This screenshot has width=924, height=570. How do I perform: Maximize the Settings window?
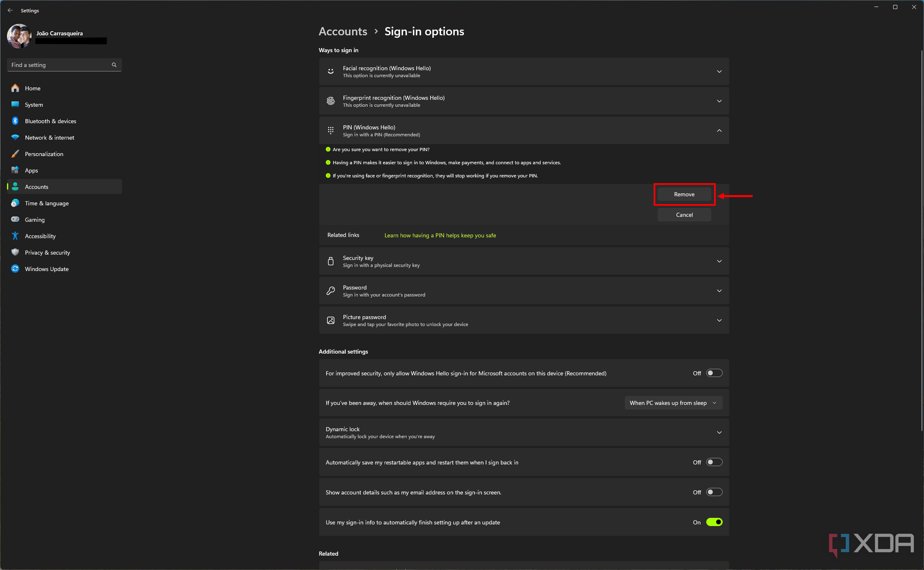click(895, 7)
